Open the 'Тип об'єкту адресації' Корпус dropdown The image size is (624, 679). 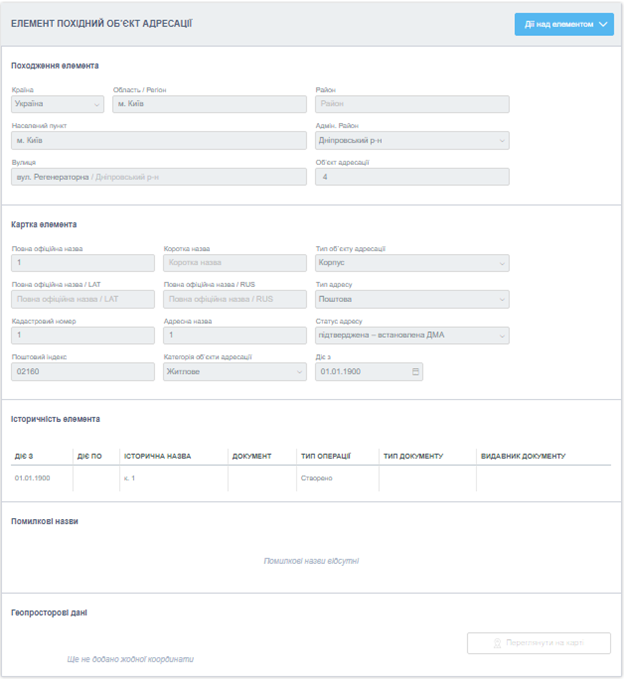(501, 264)
